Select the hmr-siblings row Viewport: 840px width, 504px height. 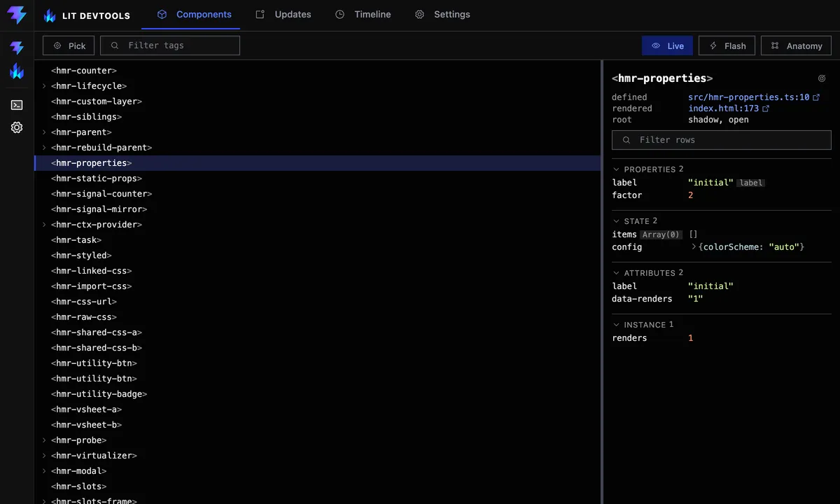pos(318,117)
